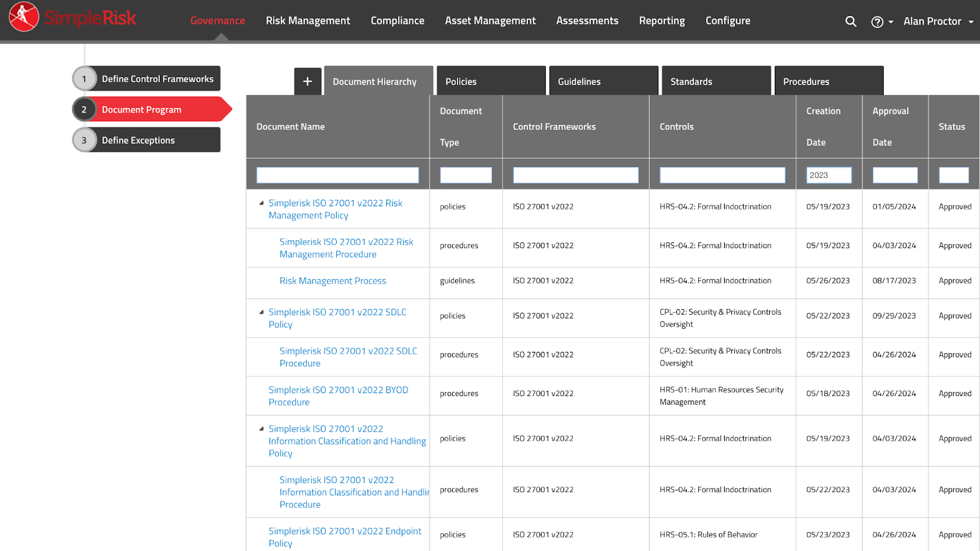Open Simplerisk ISO 27001 v2022 Endpoint Policy

tap(345, 538)
